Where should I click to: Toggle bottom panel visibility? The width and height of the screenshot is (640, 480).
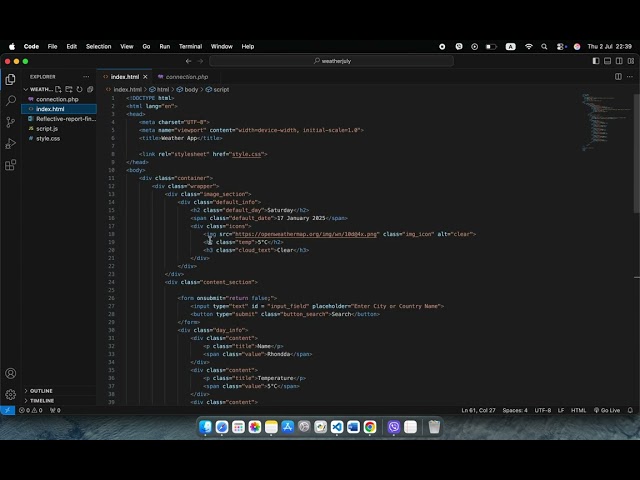607,61
